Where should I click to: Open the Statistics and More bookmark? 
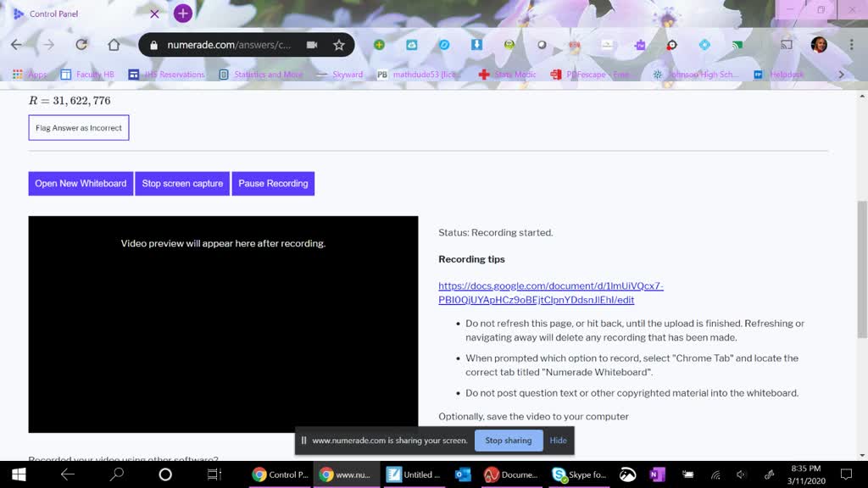pyautogui.click(x=261, y=75)
